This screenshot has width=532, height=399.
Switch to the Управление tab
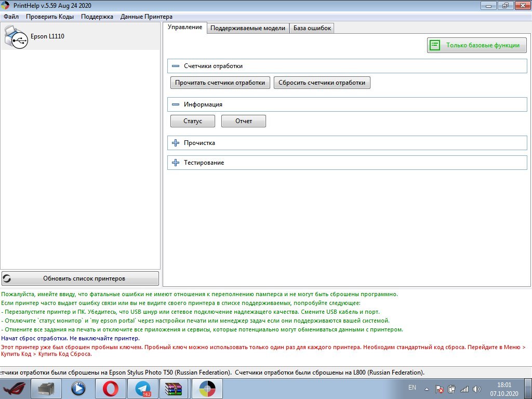click(x=185, y=28)
